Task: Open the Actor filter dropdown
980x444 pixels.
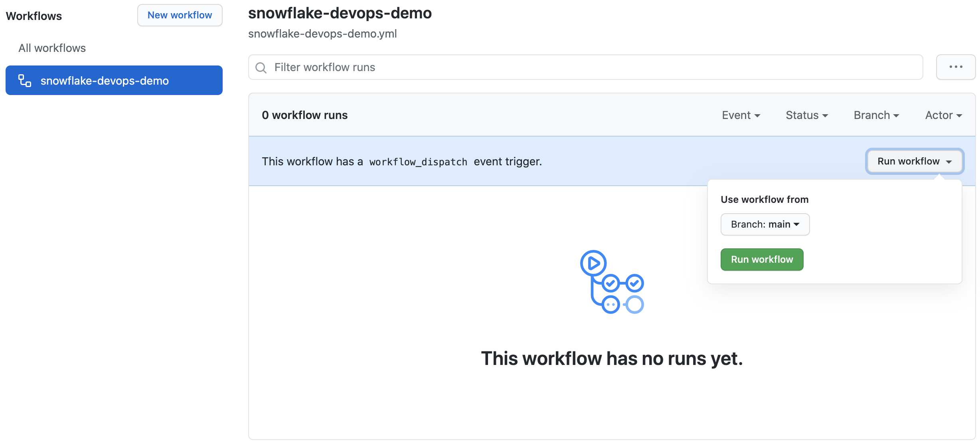Action: click(943, 115)
